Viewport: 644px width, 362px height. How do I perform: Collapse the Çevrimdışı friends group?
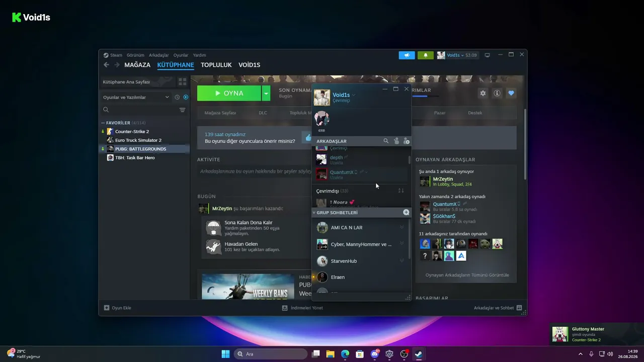pyautogui.click(x=332, y=191)
